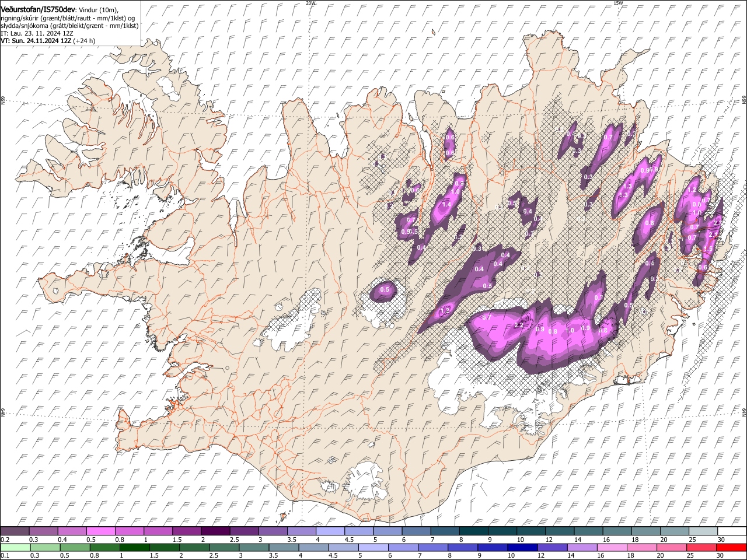This screenshot has height=560, width=747.
Task: Pick the medium green 0.5 rain-scale swatch
Action: 75,547
